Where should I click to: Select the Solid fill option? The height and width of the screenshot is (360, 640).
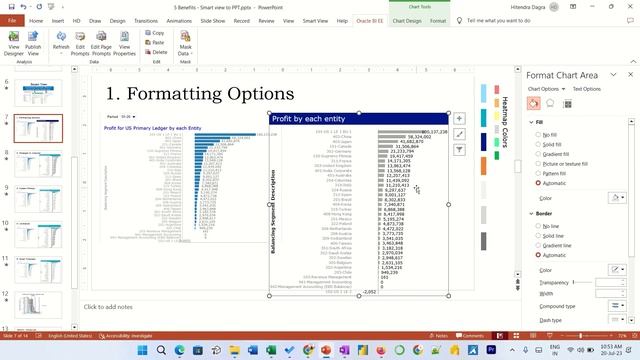tap(548, 144)
